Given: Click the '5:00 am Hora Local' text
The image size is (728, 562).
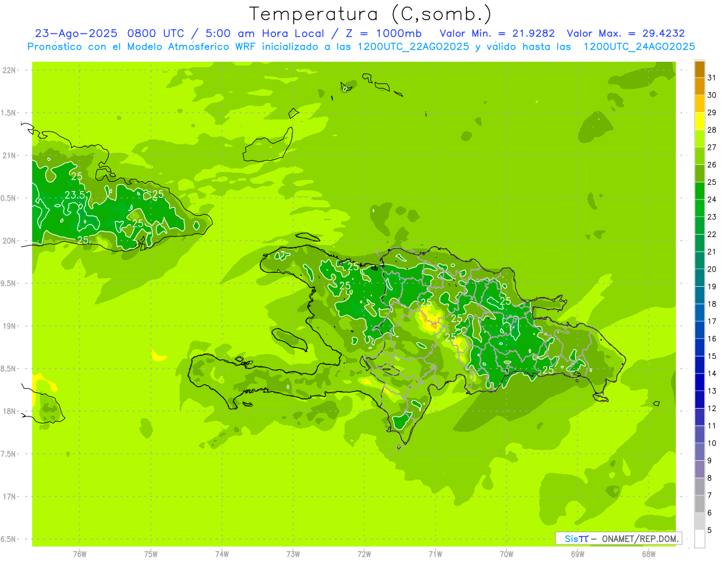Looking at the screenshot, I should click(265, 33).
